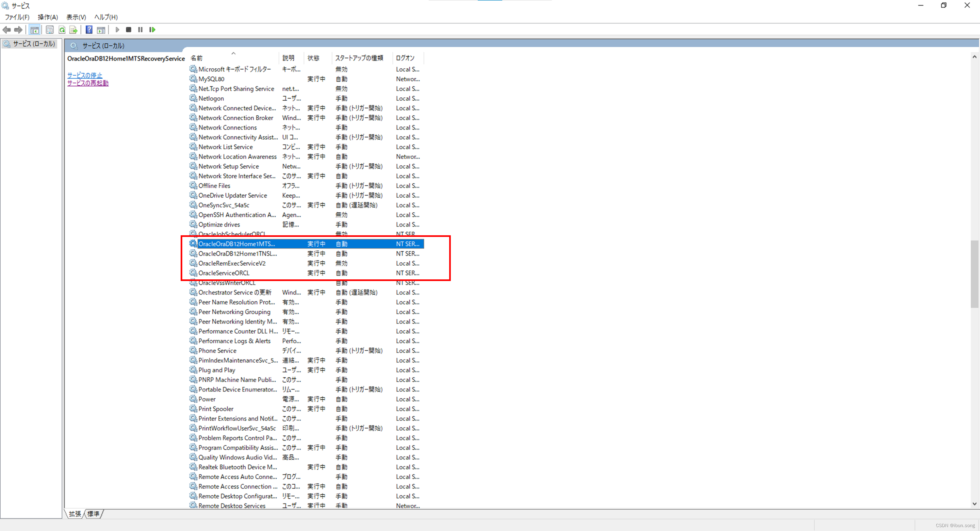Select the Peer Networking Grouping row
This screenshot has height=531, width=980.
tap(306, 312)
